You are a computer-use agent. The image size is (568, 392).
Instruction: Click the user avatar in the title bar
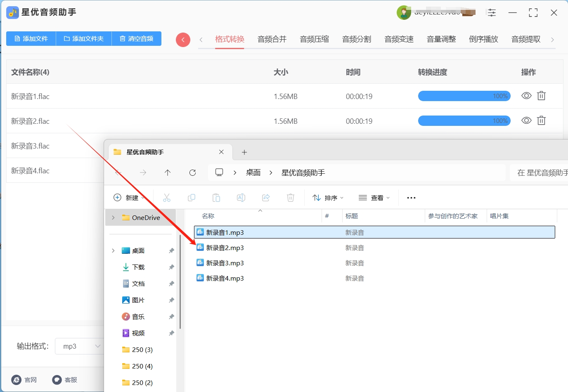pyautogui.click(x=404, y=13)
